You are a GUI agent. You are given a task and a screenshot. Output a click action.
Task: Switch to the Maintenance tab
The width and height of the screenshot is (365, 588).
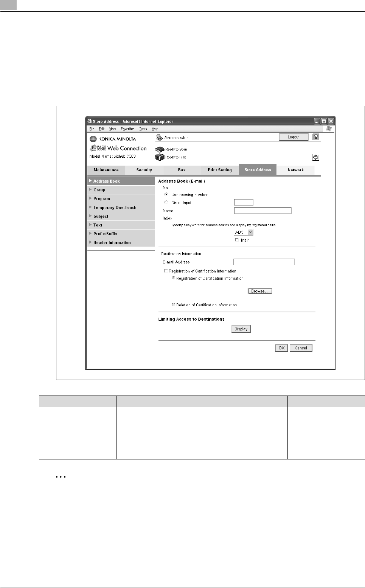click(106, 170)
